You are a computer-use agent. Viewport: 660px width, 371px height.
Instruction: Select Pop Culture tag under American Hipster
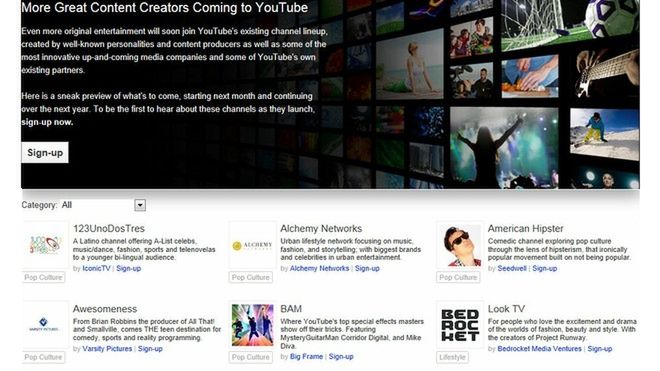coord(458,278)
